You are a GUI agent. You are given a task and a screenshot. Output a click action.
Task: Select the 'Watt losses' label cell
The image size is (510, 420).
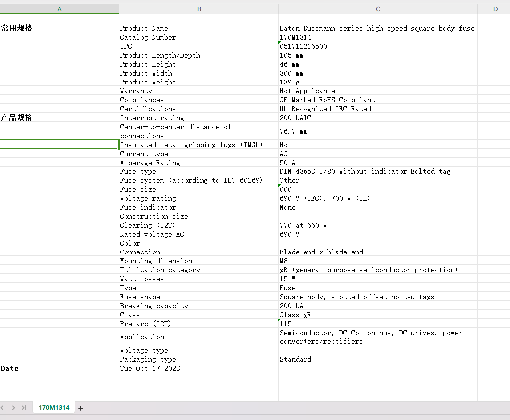(199, 279)
